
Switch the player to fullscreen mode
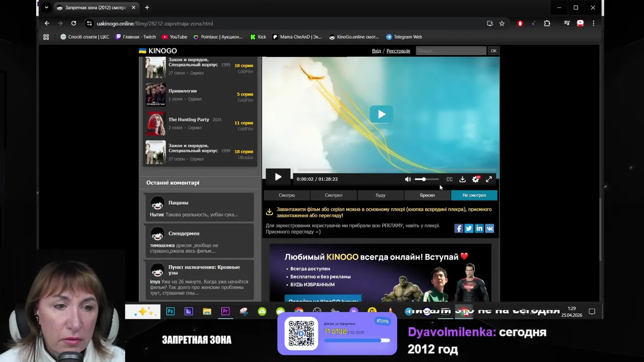pos(489,179)
